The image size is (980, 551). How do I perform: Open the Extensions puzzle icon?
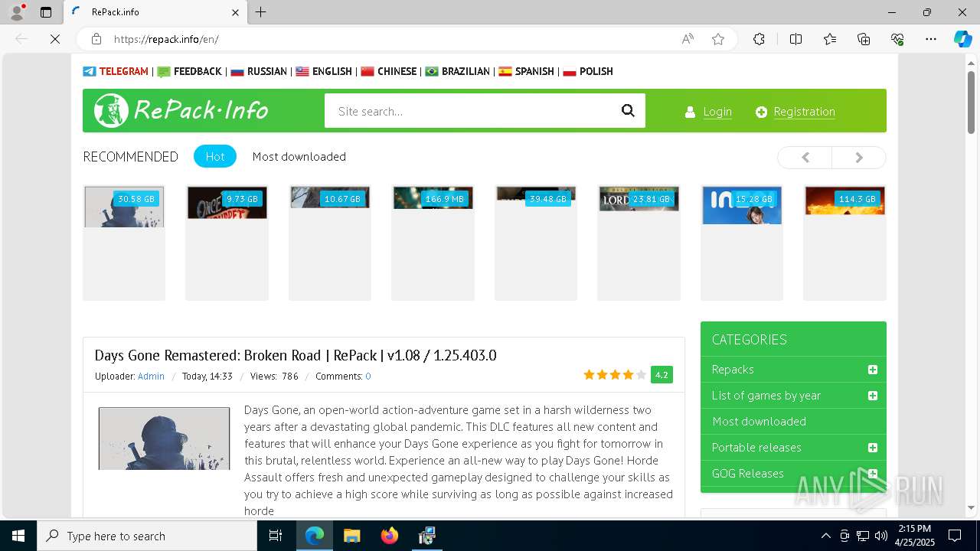759,39
